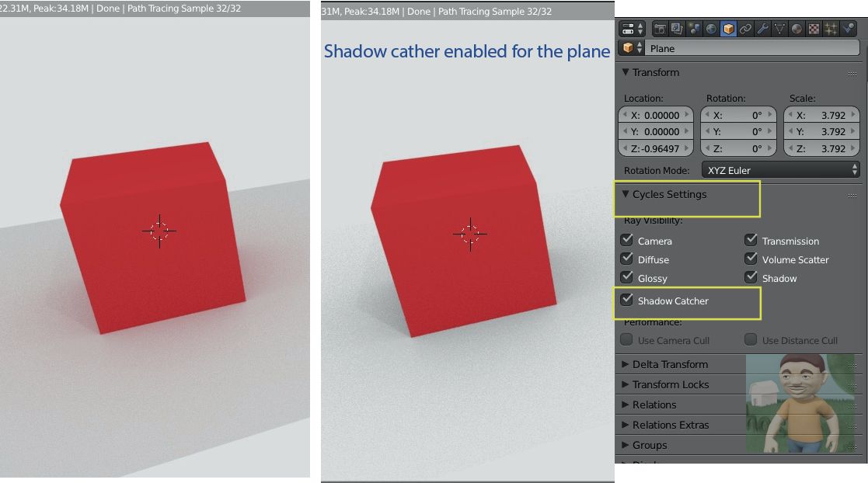Toggle Volume Scatter ray visibility checkbox
The height and width of the screenshot is (483, 868).
[751, 259]
